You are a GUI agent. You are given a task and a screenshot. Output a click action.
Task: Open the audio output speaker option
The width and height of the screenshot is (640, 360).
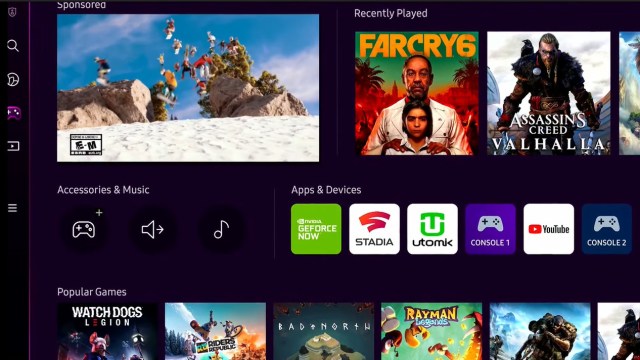[x=153, y=229]
